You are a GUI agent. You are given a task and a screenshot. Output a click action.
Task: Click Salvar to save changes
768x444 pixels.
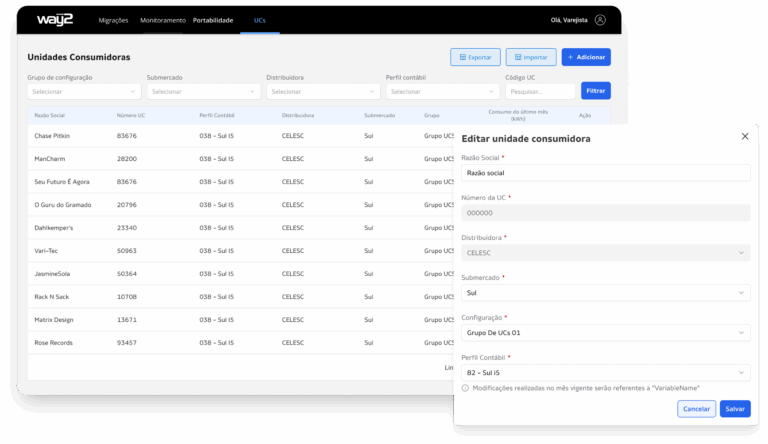(735, 408)
